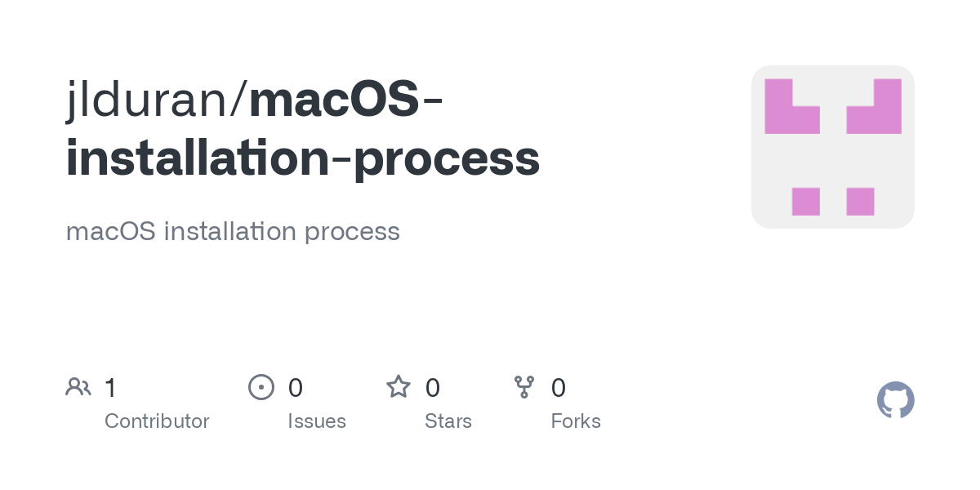Image resolution: width=980 pixels, height=490 pixels.
Task: Click the word "installation-process" in the title
Action: (x=303, y=158)
